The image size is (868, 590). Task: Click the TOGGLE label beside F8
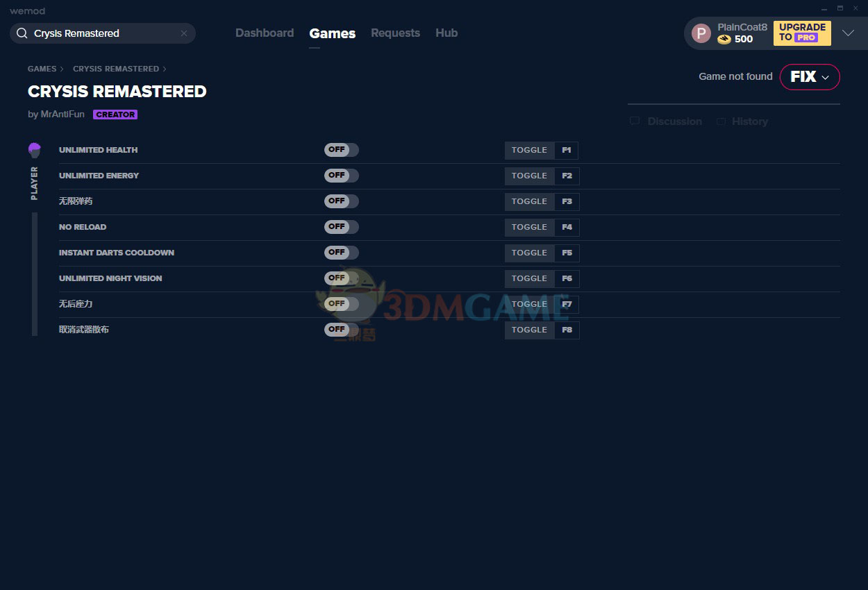click(x=530, y=330)
